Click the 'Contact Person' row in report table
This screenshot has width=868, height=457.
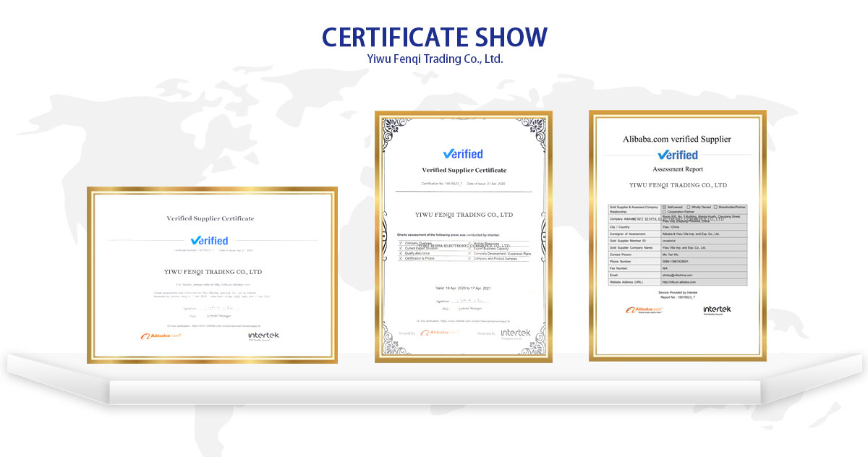[x=678, y=255]
